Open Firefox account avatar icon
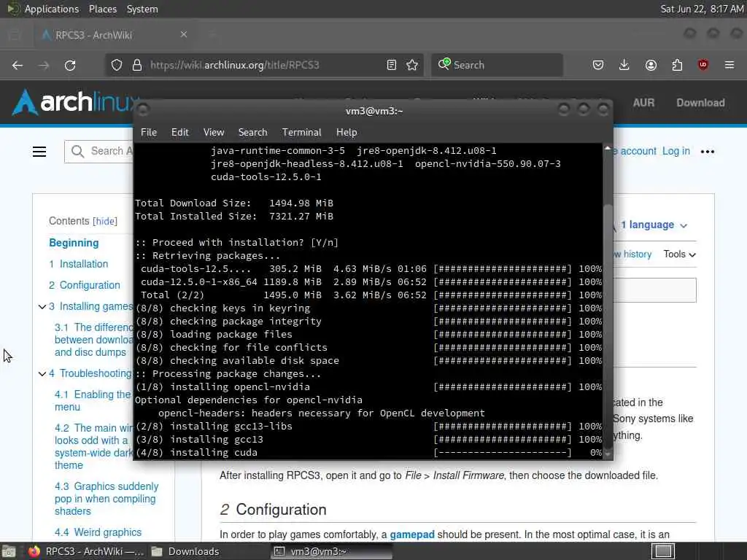 click(651, 65)
